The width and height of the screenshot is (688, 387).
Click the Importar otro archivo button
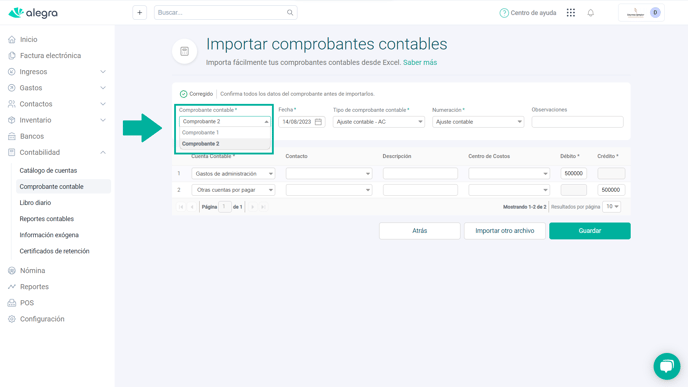[505, 231]
